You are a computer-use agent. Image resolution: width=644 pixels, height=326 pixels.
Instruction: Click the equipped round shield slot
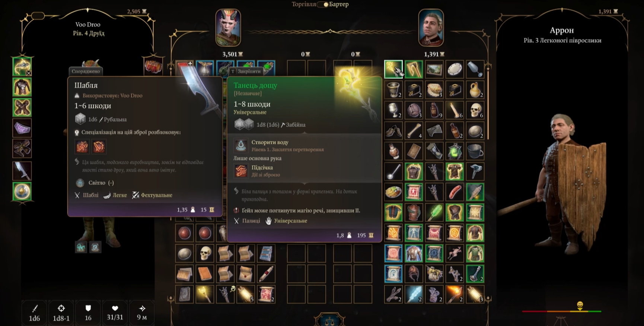22,192
